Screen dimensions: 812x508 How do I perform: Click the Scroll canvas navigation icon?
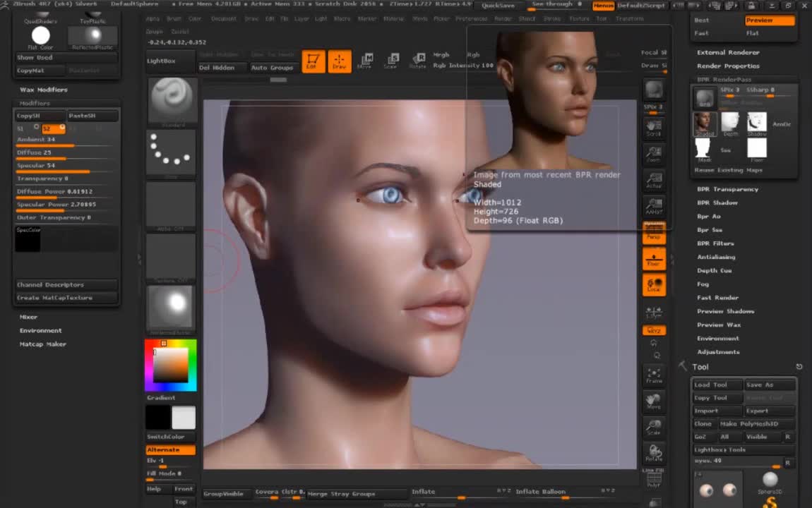click(x=654, y=128)
